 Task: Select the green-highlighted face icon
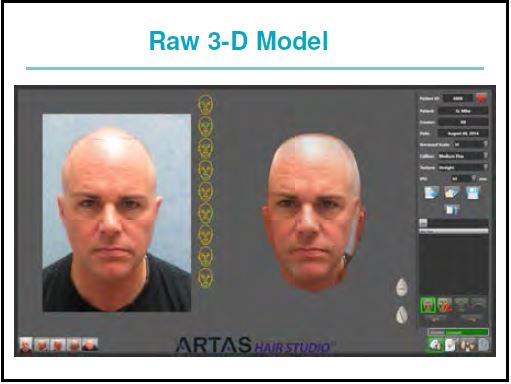428,305
